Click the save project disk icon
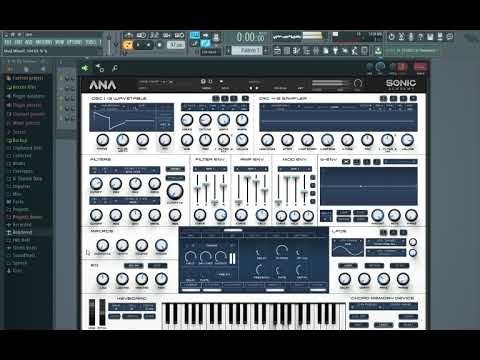 (x=430, y=37)
